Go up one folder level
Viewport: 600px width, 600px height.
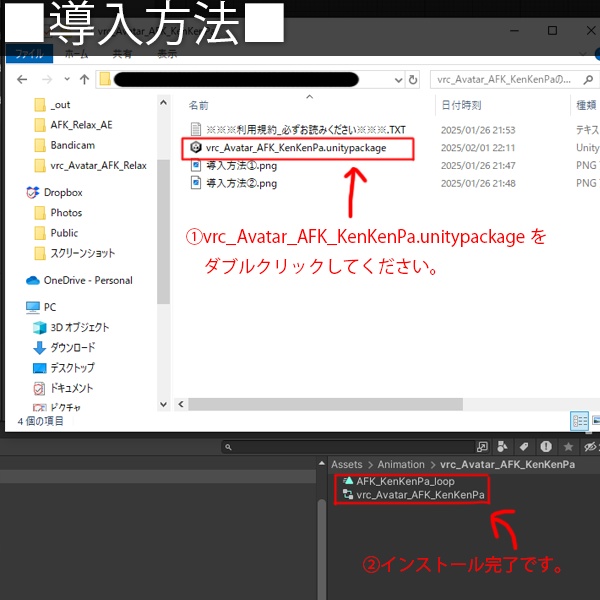click(84, 79)
